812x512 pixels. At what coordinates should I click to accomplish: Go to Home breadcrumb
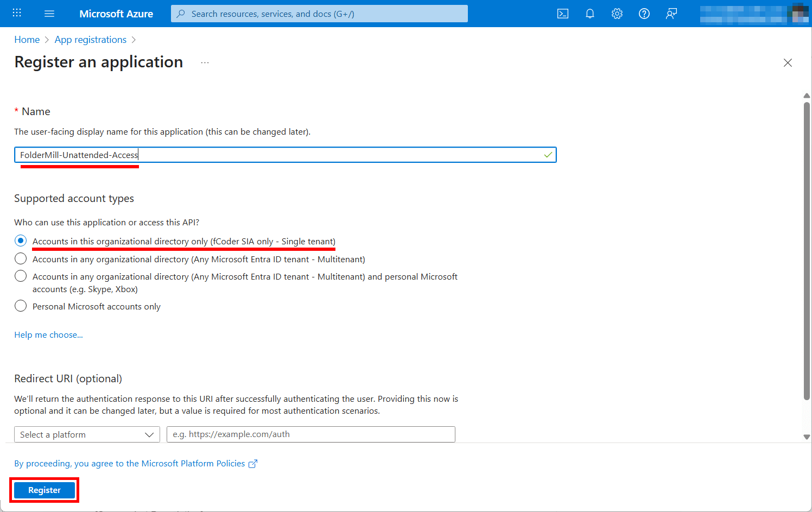(x=27, y=39)
